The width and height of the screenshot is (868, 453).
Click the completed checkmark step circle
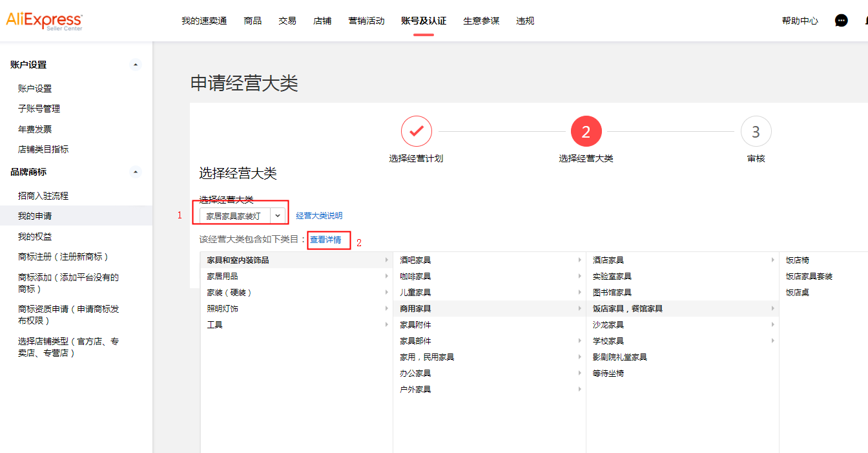(x=417, y=131)
